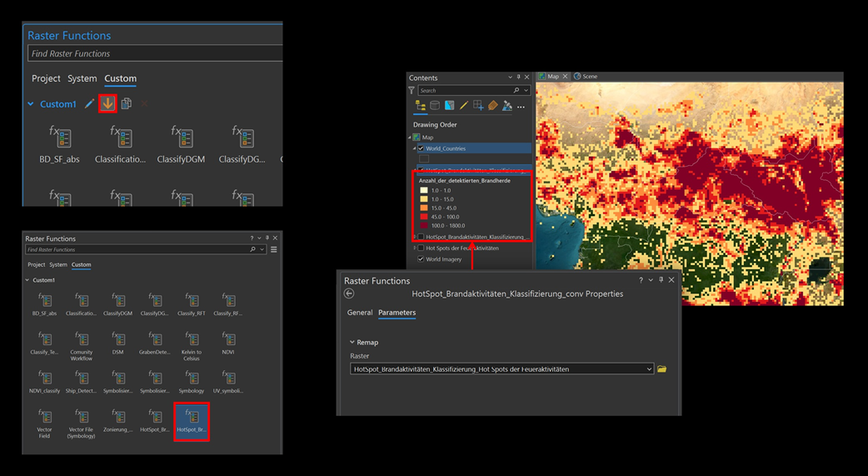Open BD_SF_abs function in top Raster Functions panel
This screenshot has width=868, height=476.
[x=59, y=144]
